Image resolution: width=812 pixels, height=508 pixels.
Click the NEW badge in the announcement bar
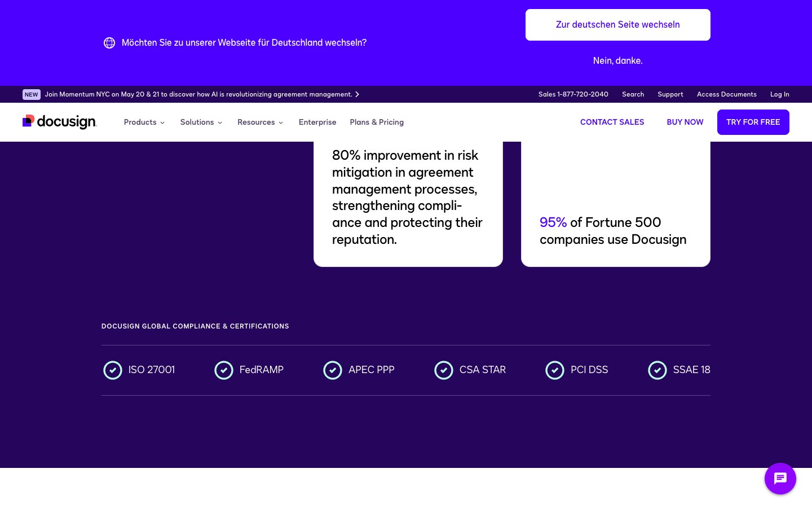coord(31,94)
